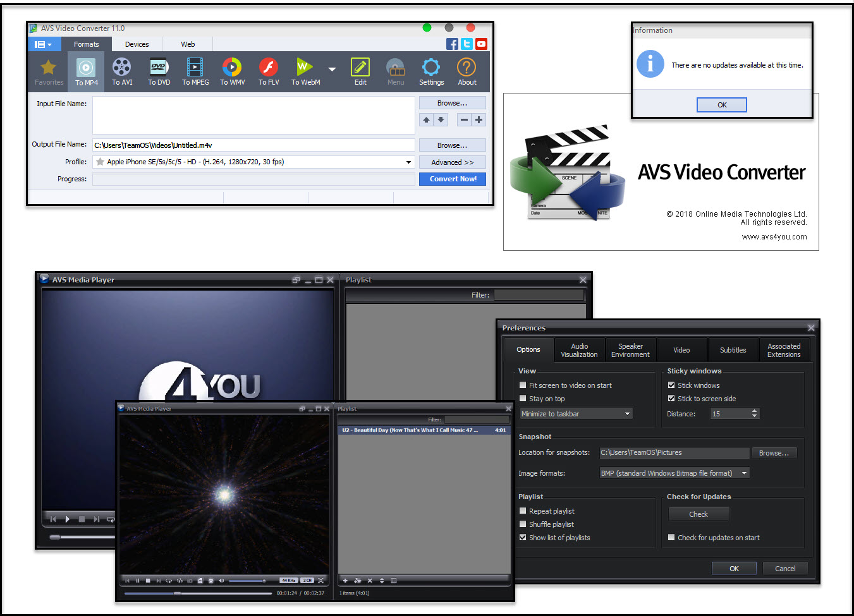Open the Audio Visualization preferences tab
Viewport: 854px width, 616px height.
[x=580, y=350]
